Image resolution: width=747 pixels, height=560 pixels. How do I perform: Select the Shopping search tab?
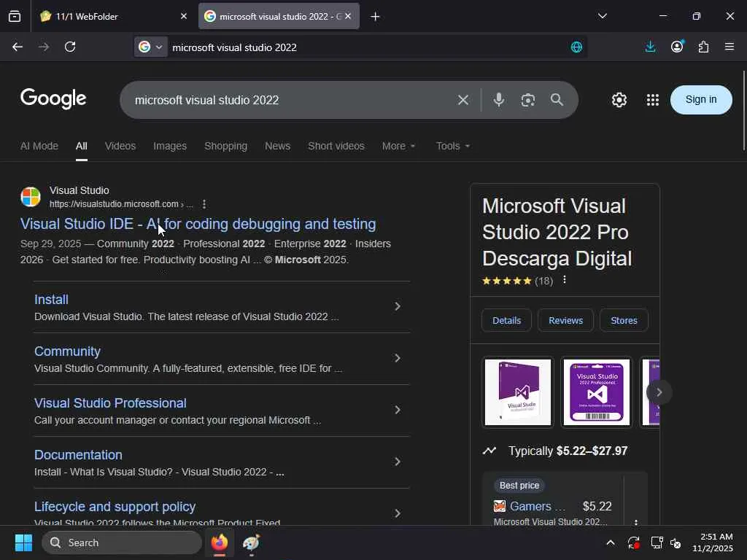[x=226, y=146]
